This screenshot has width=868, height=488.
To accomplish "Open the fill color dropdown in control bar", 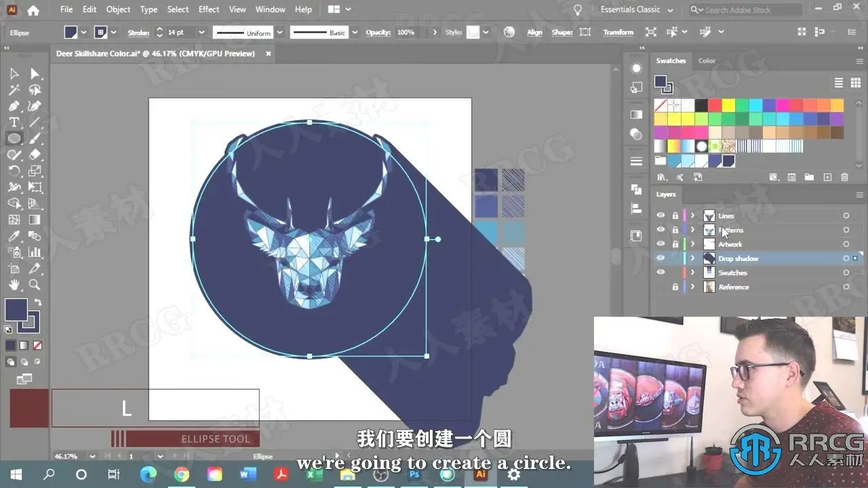I will (x=84, y=33).
